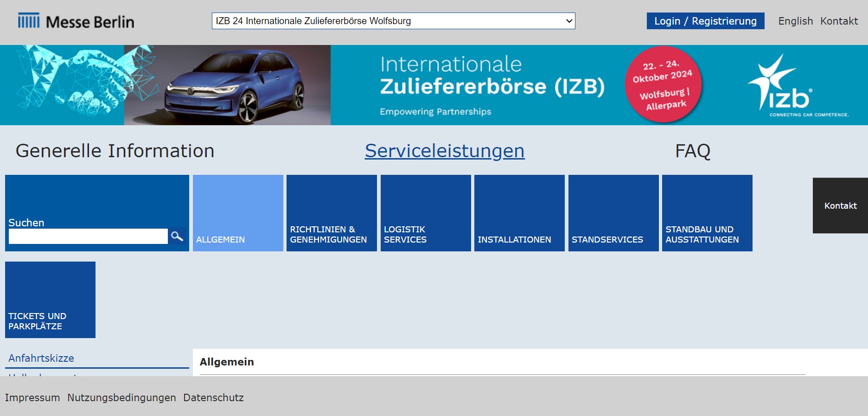
Task: Open the FAQ tab
Action: [692, 151]
